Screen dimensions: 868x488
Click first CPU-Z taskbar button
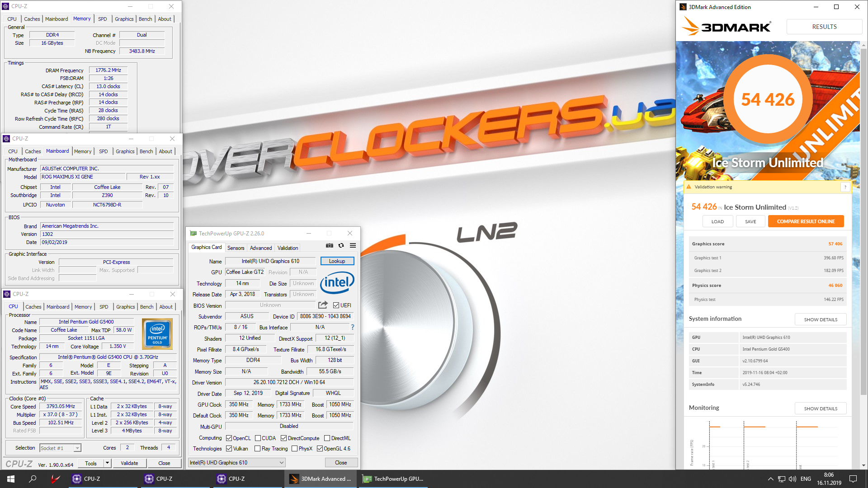(x=104, y=479)
